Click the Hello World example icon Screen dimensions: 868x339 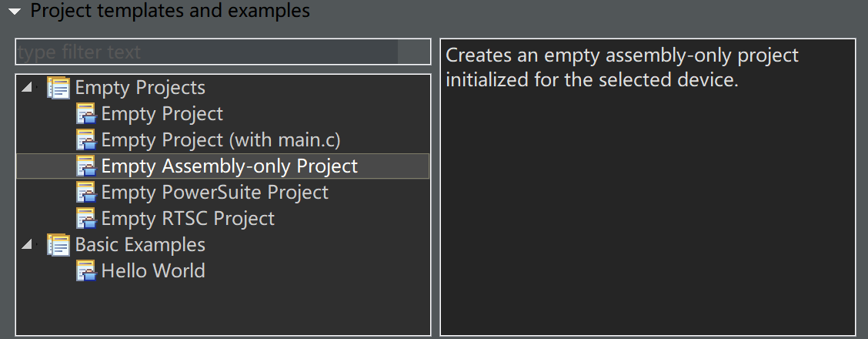85,271
